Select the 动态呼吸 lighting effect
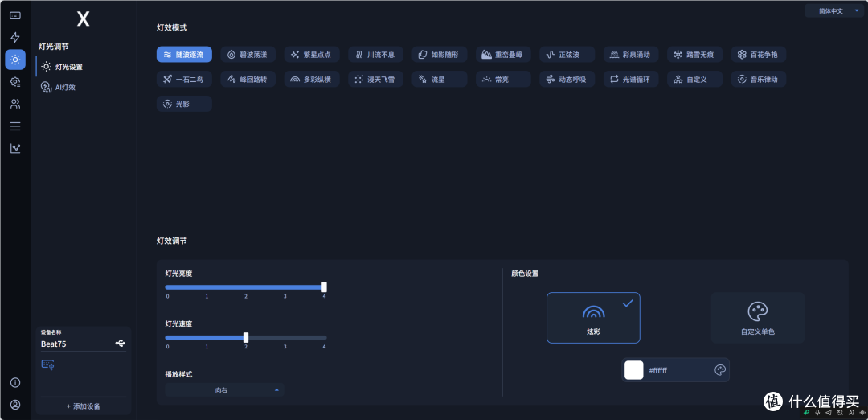The image size is (868, 420). (567, 79)
